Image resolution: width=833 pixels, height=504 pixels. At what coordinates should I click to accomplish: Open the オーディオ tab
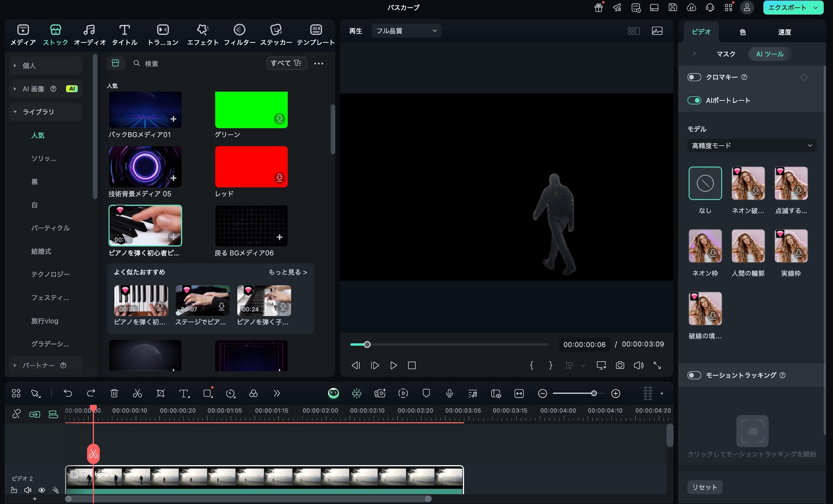(x=90, y=35)
